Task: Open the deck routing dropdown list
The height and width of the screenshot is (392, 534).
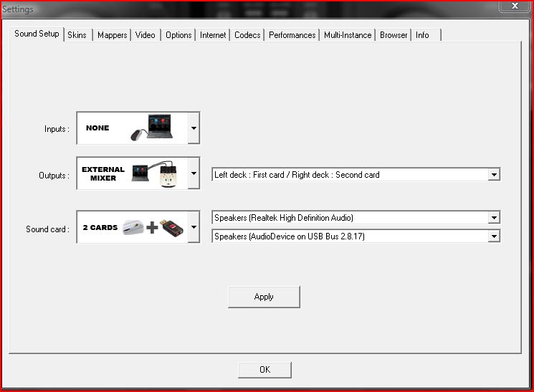Action: pyautogui.click(x=493, y=175)
